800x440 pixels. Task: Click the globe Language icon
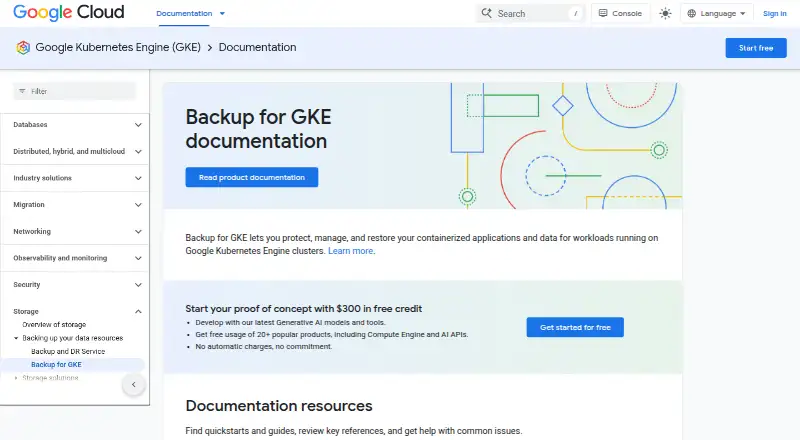pos(691,14)
